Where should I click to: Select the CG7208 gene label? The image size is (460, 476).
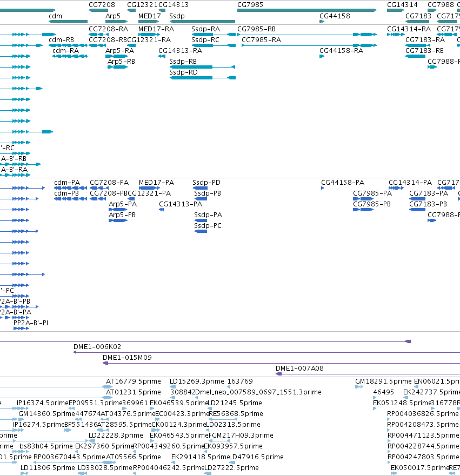(x=102, y=5)
